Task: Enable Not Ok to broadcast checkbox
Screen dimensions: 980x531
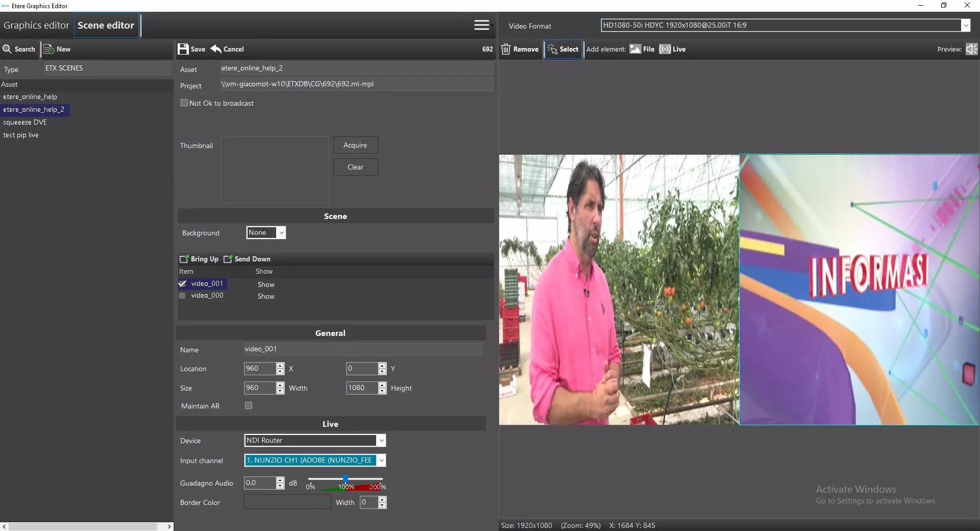Action: (184, 103)
